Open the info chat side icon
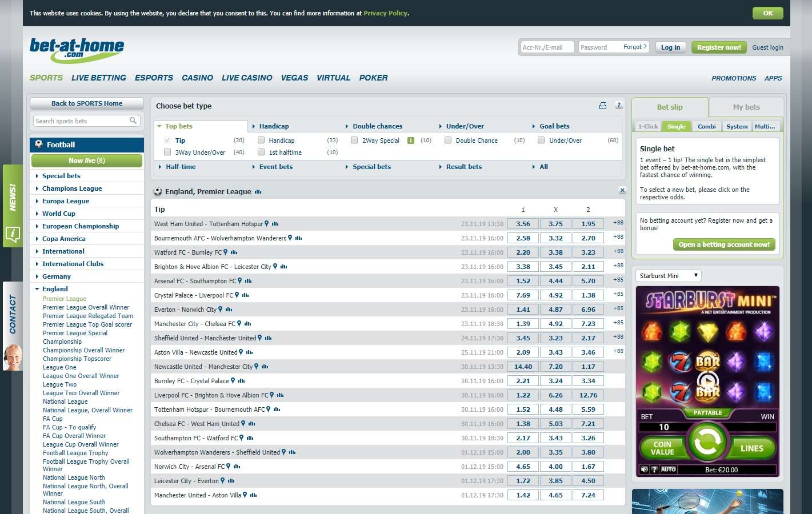Image resolution: width=812 pixels, height=514 pixels. click(x=13, y=234)
